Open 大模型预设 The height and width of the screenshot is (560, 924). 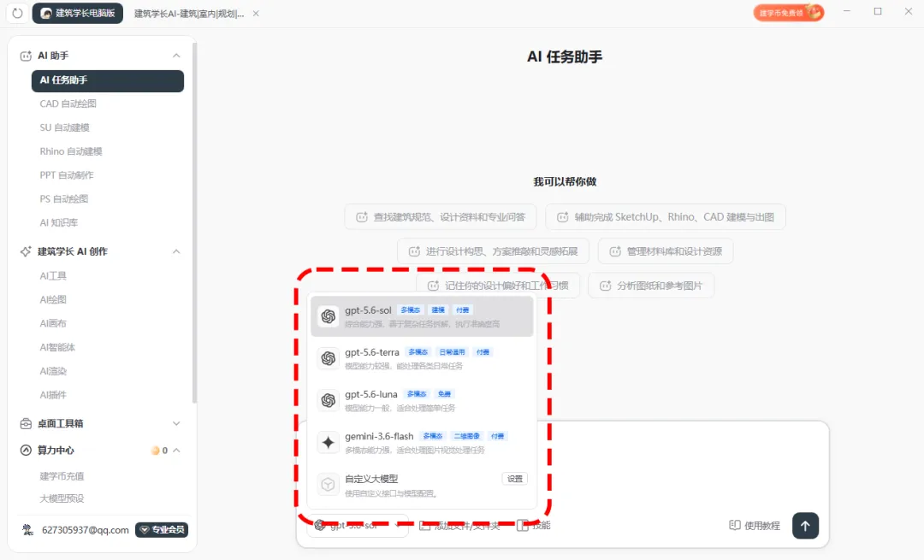tap(62, 498)
